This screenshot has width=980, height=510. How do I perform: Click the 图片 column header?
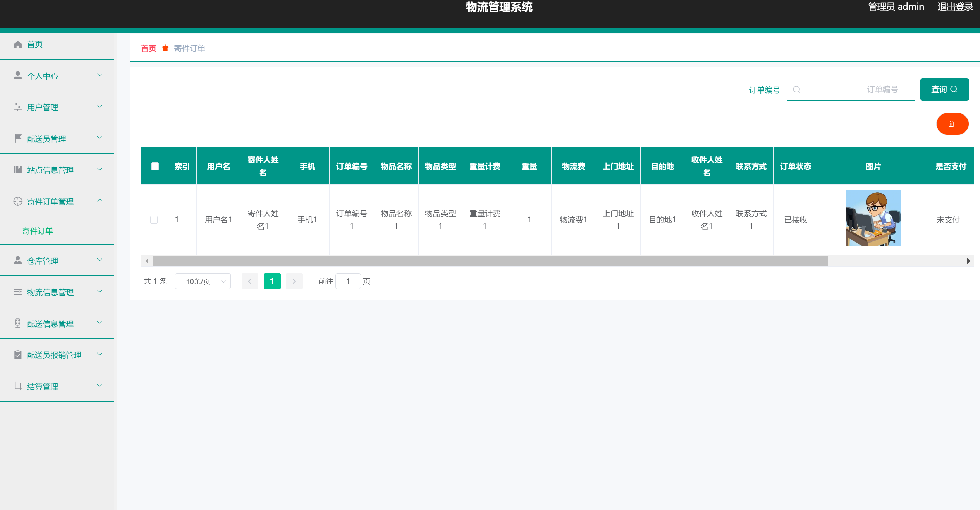pyautogui.click(x=873, y=166)
